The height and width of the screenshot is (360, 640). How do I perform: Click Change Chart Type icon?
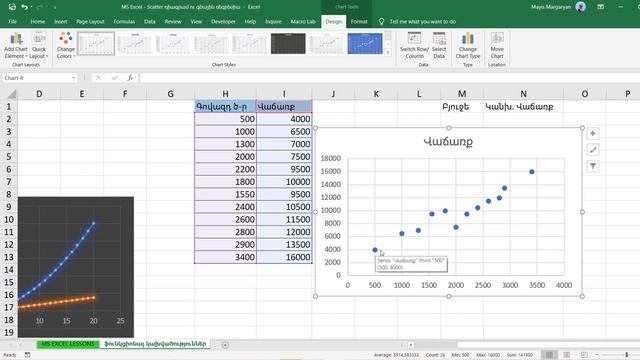(468, 45)
